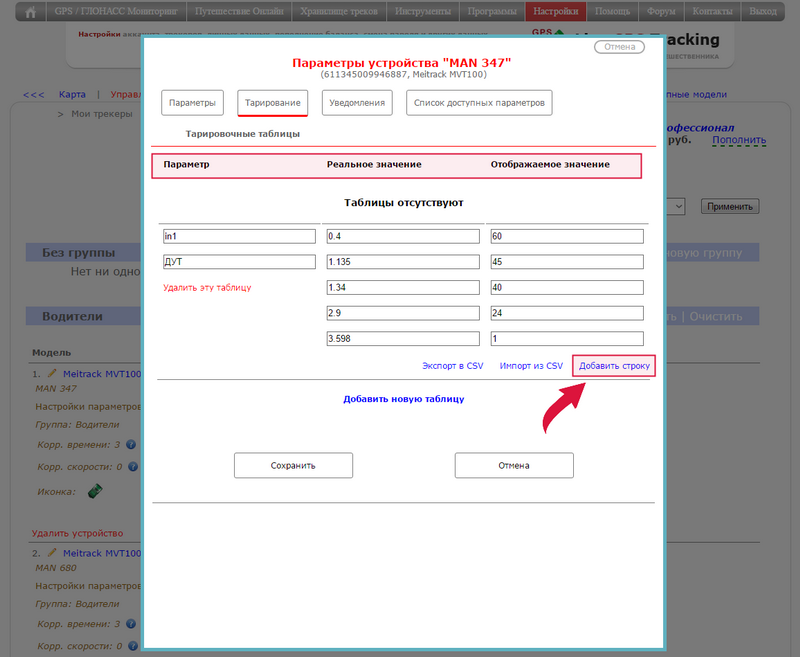Viewport: 800px width, 657px height.
Task: Click the pencil edit icon for MAN 347
Action: [x=53, y=373]
